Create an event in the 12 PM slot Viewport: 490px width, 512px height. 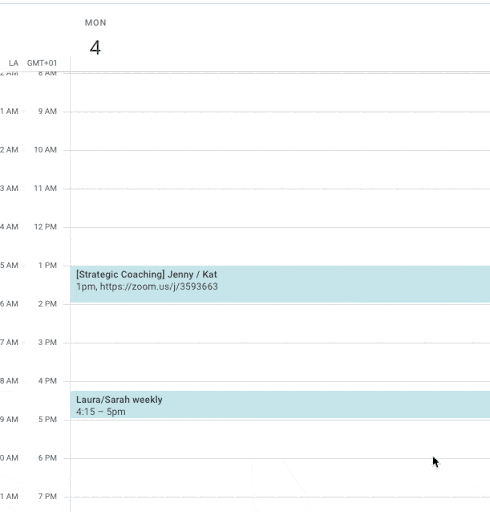(280, 246)
